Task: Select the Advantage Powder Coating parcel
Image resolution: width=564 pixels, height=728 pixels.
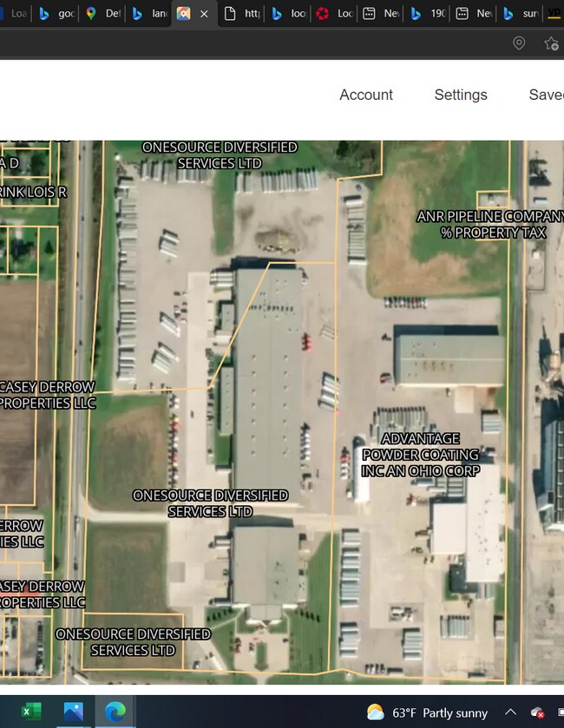Action: pos(420,455)
